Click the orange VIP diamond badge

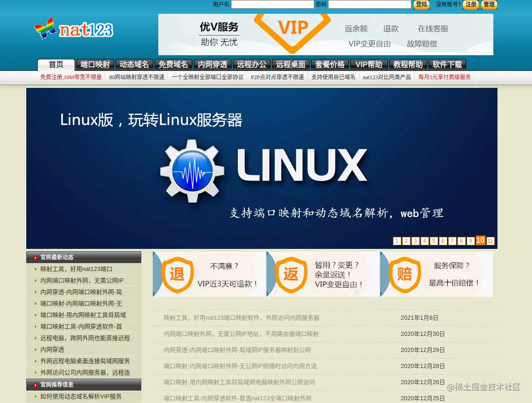click(x=293, y=33)
